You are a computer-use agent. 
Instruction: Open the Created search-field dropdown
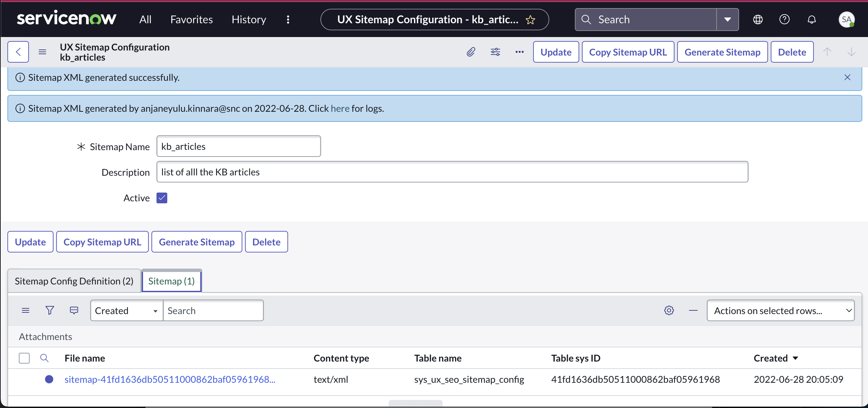click(x=127, y=310)
